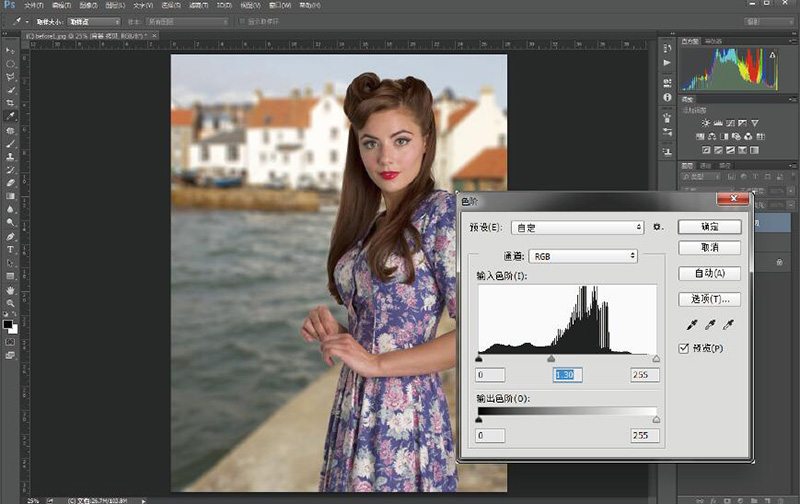Enable the 显示取样环 checkbox in options bar

pyautogui.click(x=241, y=20)
